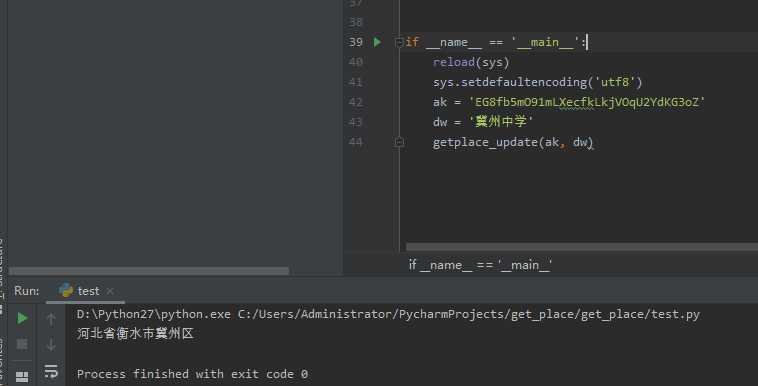Click sys.setdefaultencoding('utf8') line

click(x=538, y=82)
